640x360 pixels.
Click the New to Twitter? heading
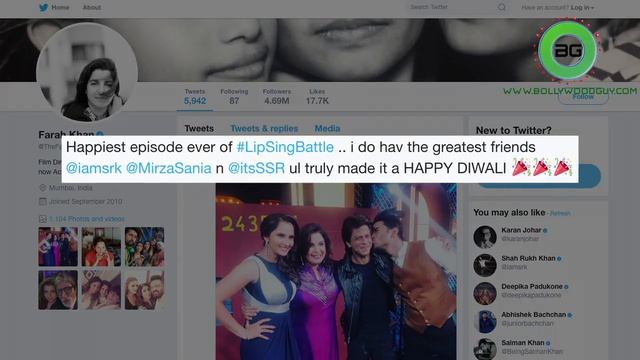point(513,130)
